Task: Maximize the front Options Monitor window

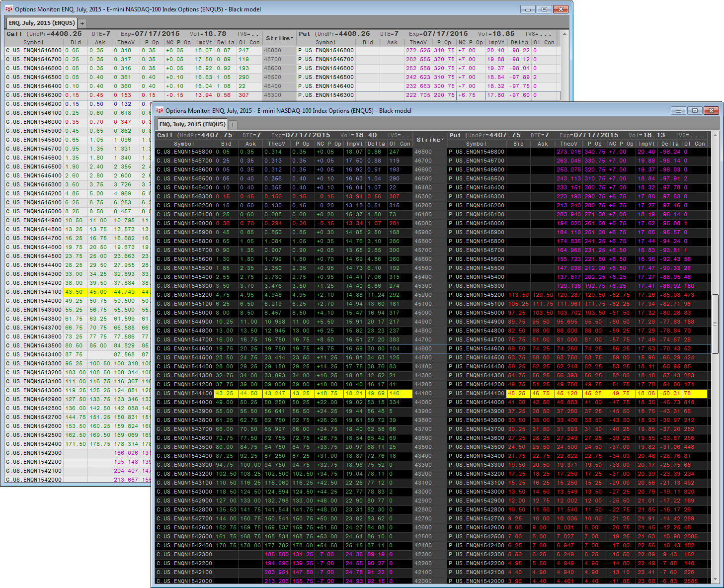Action: click(x=695, y=110)
